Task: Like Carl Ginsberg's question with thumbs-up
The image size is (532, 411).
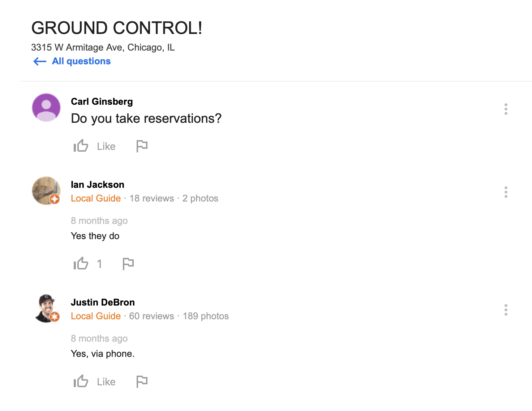Action: [81, 146]
